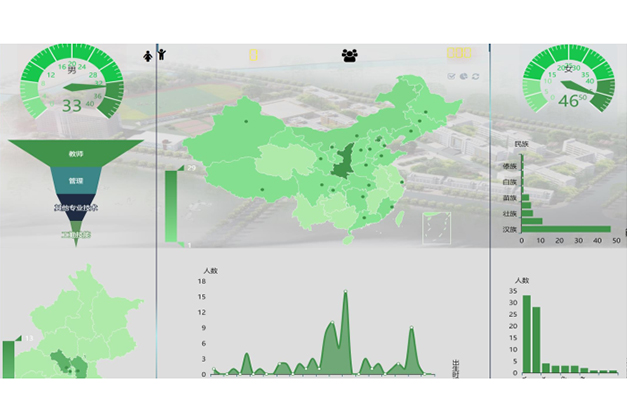Click the male figure icon with raised arms

click(x=162, y=54)
